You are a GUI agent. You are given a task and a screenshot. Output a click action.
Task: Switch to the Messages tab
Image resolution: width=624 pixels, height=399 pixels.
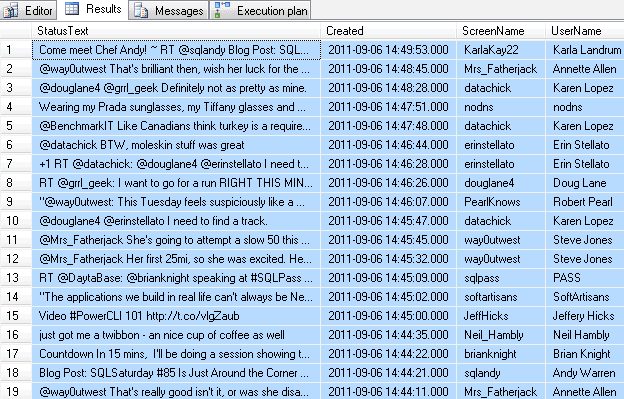(x=169, y=10)
